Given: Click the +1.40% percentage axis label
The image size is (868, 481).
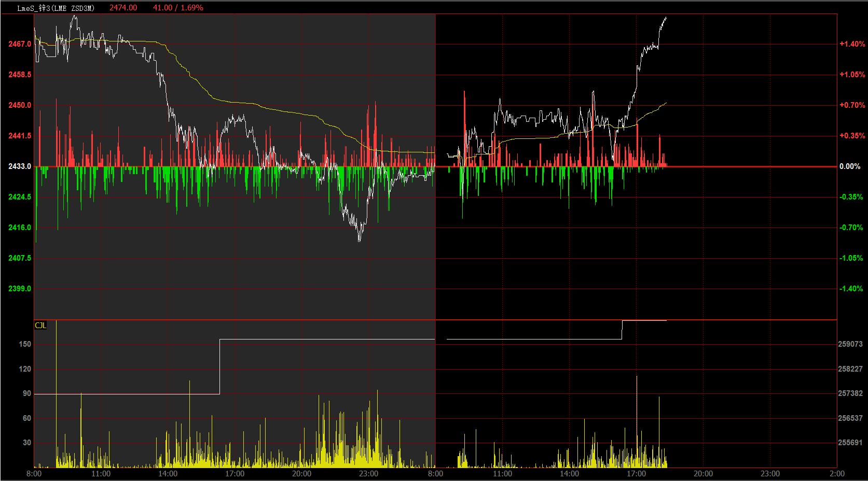Looking at the screenshot, I should click(852, 44).
